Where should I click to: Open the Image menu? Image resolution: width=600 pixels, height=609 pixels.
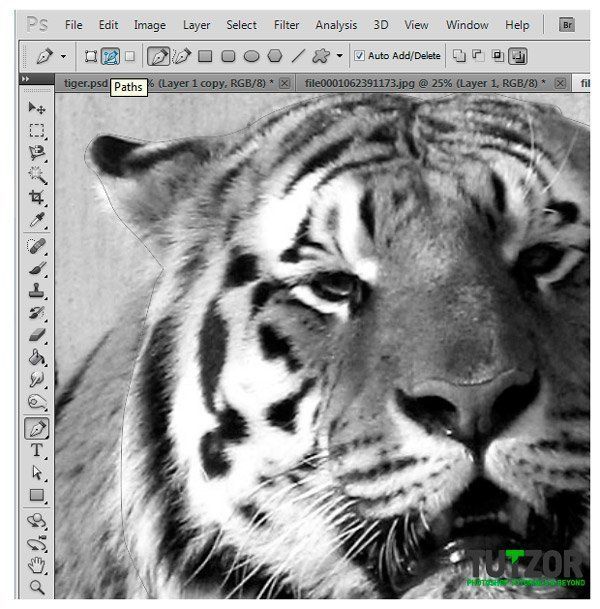pos(150,25)
